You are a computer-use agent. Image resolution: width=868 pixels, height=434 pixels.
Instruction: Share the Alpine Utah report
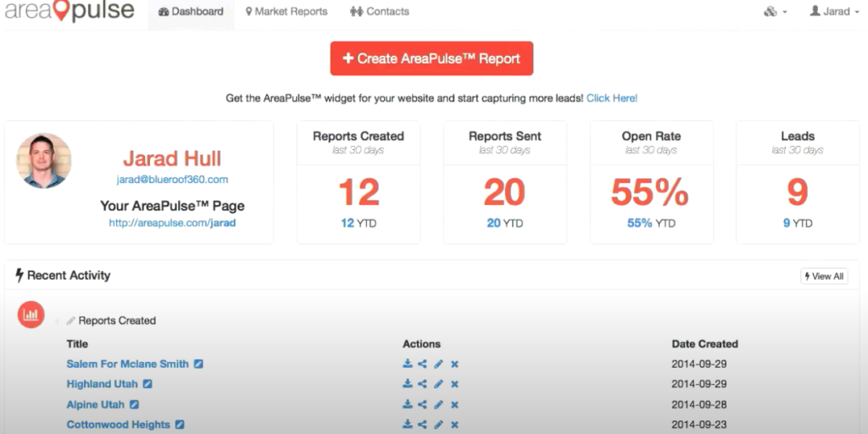click(422, 404)
